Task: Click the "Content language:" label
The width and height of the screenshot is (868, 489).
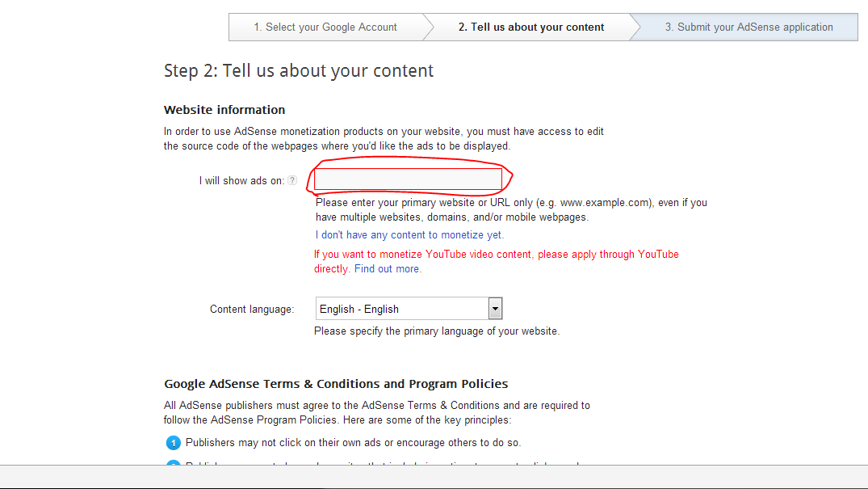Action: [x=252, y=310]
